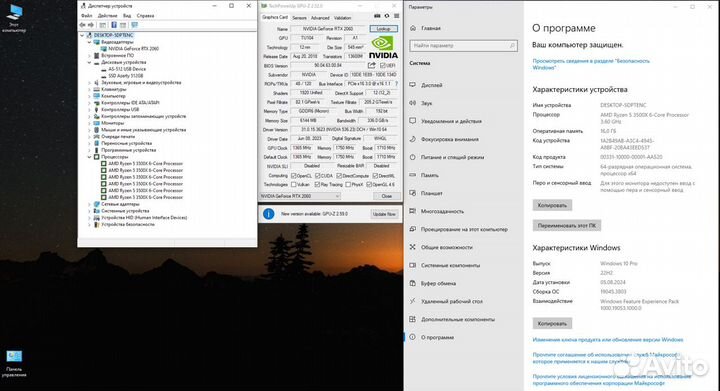Expand the 'Сетевые адаптеры' tree node
Image resolution: width=720 pixels, height=391 pixels.
tap(90, 204)
